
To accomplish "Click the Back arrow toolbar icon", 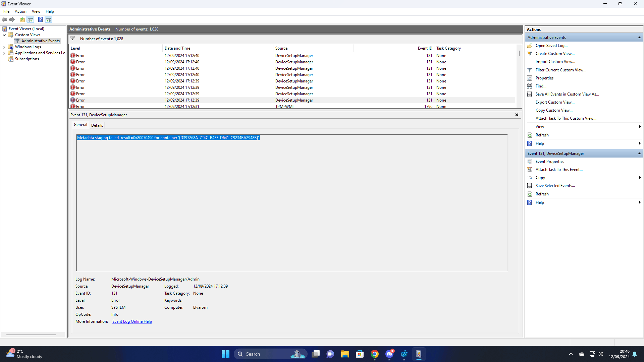I will (x=4, y=19).
